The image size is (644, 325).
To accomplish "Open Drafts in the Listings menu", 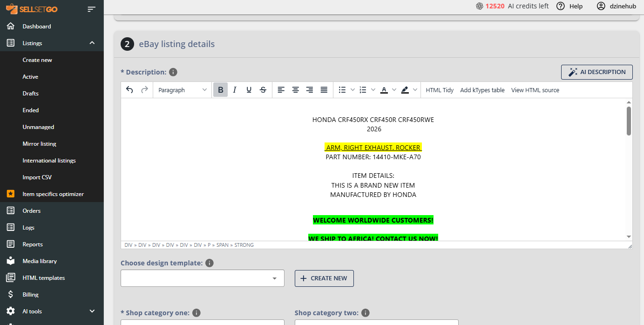I will tap(31, 93).
